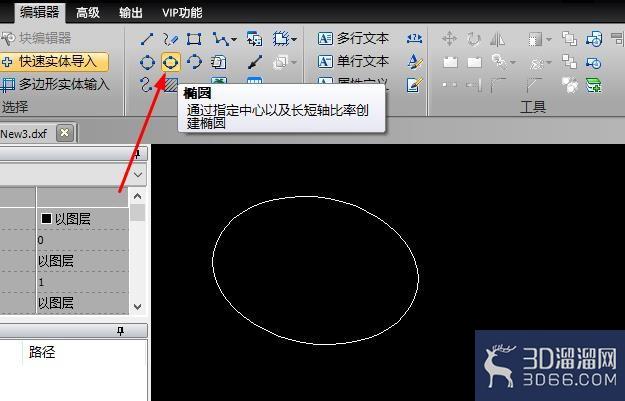Click 多边形实体输入 button
The image size is (625, 401).
coord(55,84)
